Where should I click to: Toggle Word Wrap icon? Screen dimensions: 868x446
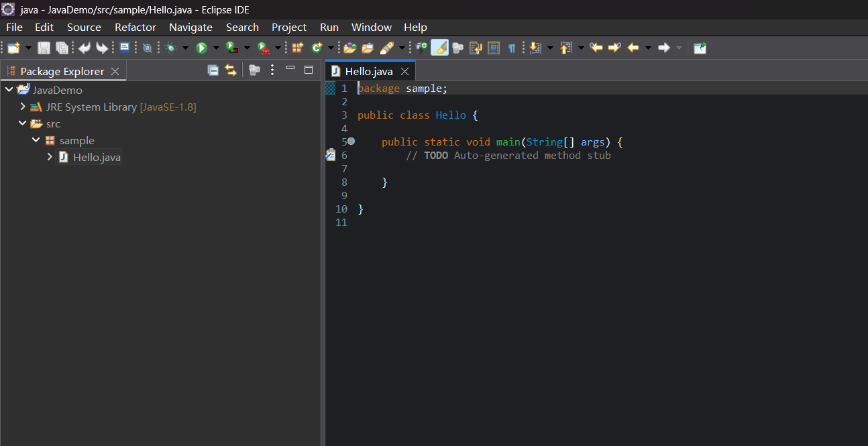tap(476, 48)
